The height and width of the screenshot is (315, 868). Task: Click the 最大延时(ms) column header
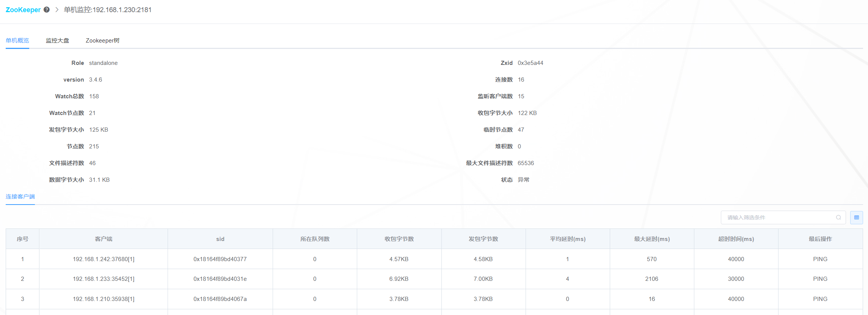click(x=652, y=239)
